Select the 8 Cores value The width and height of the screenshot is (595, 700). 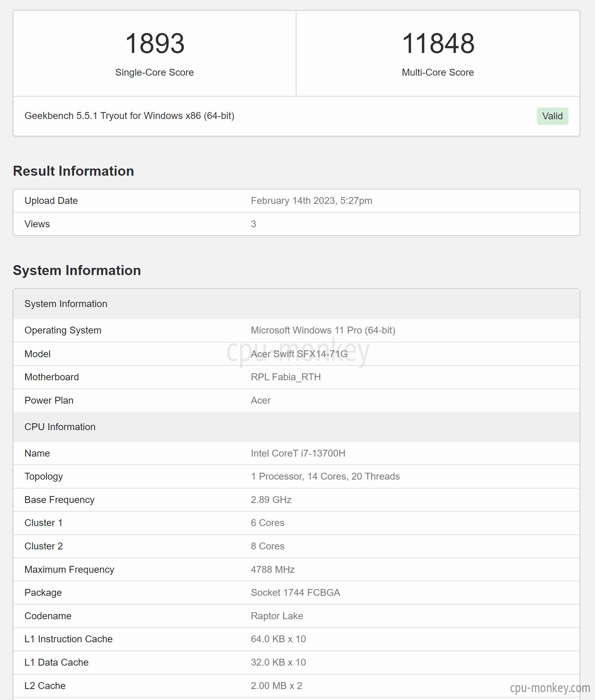tap(268, 546)
